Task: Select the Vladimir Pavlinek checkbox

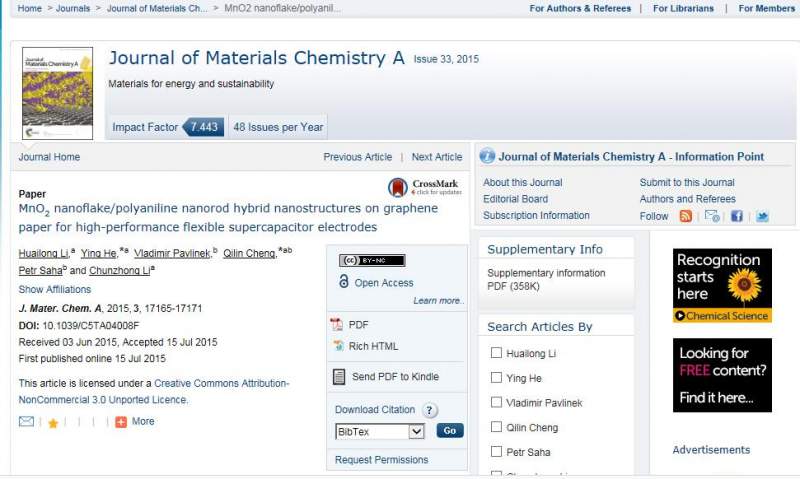Action: (x=496, y=403)
